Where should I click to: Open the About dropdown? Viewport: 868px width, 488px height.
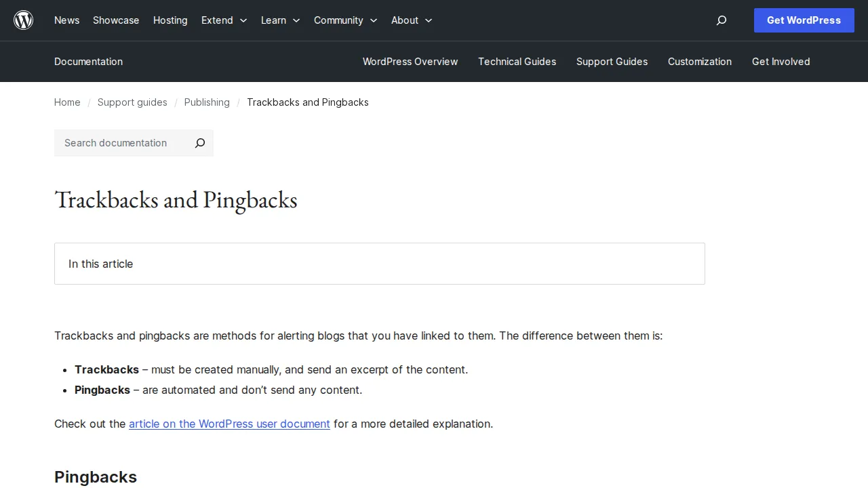click(x=411, y=20)
